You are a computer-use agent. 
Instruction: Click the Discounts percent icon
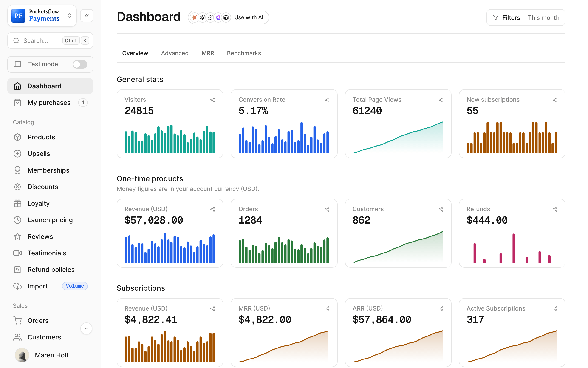point(17,187)
